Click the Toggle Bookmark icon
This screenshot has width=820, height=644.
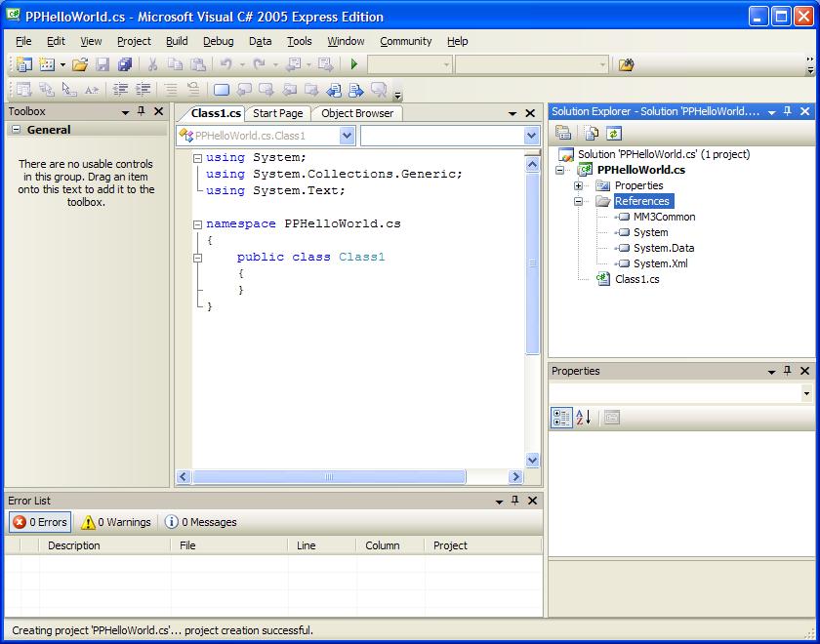(222, 90)
